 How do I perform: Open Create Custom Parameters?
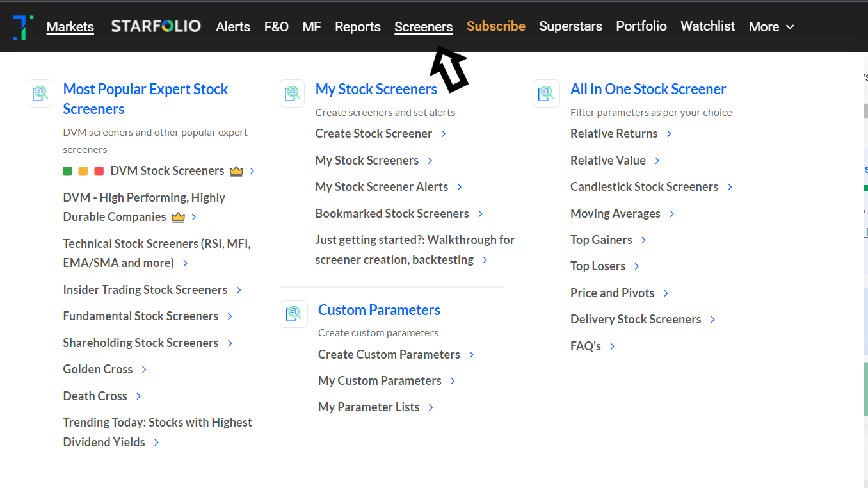click(389, 355)
